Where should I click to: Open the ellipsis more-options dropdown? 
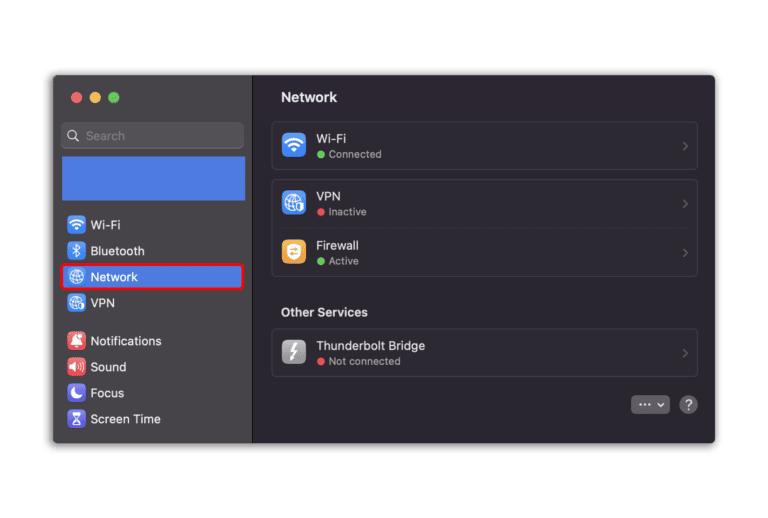point(650,404)
